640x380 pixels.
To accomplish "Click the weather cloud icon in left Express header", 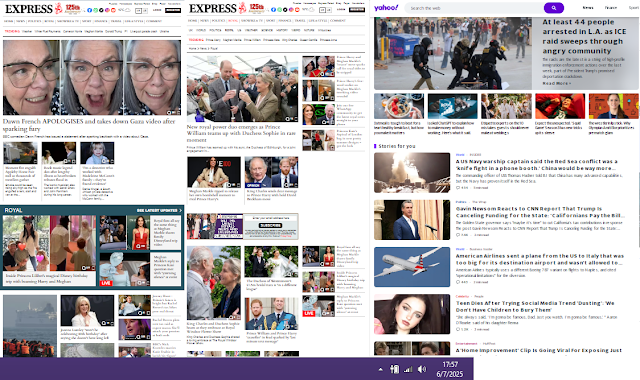I will pos(128,10).
